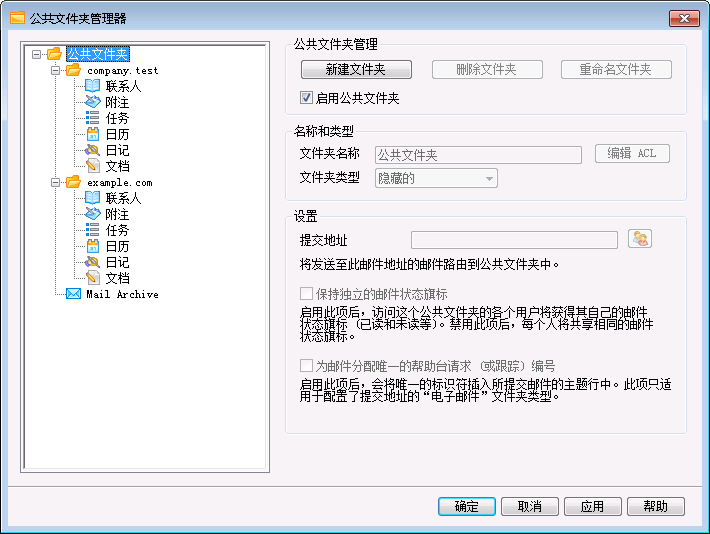This screenshot has height=534, width=710.
Task: Select example.com in the tree
Action: (120, 183)
